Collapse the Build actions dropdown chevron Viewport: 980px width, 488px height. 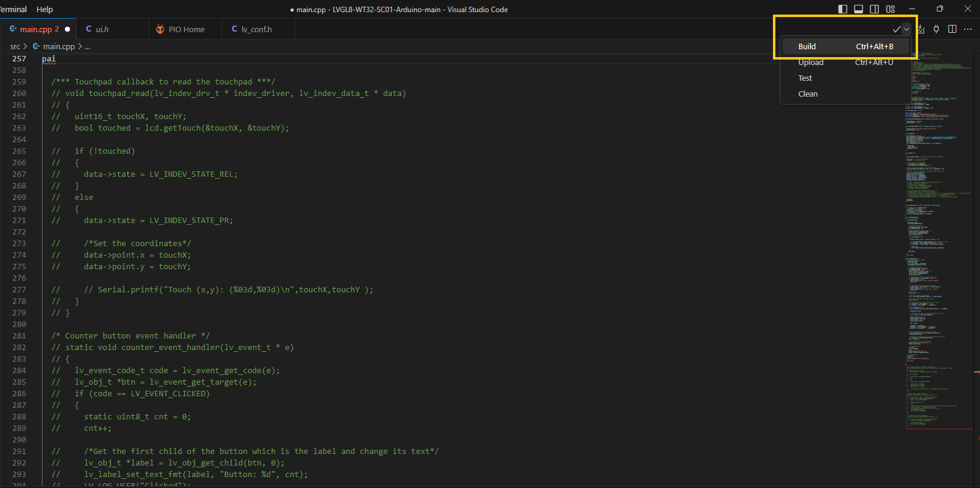[907, 29]
